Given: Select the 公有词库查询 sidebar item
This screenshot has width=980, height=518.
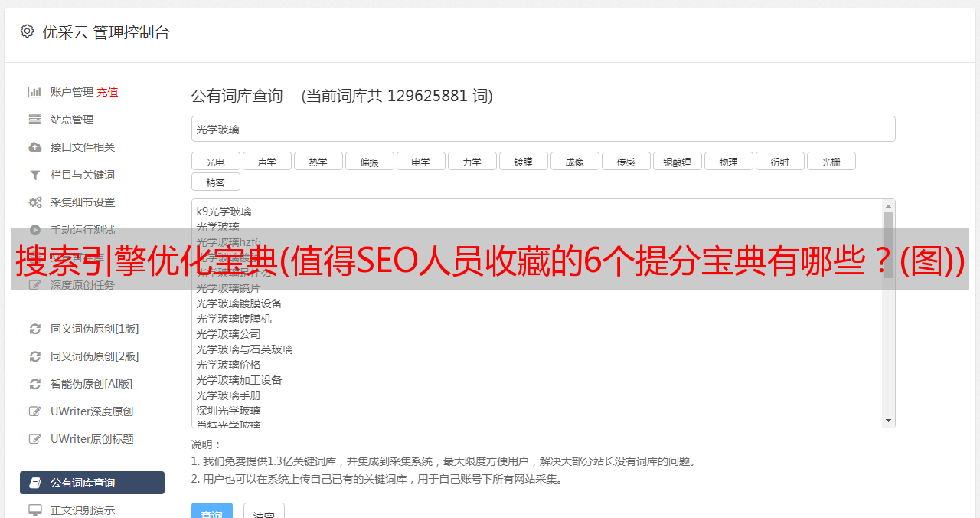Looking at the screenshot, I should coord(92,483).
